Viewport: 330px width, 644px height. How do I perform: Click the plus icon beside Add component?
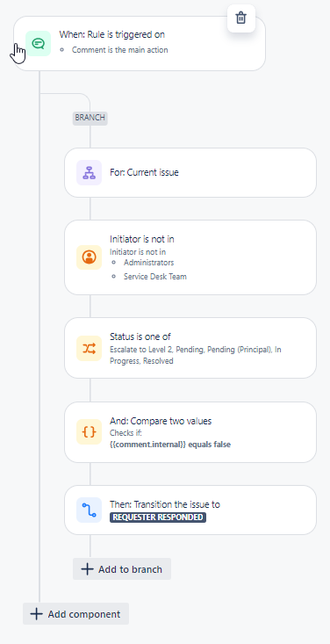(37, 614)
